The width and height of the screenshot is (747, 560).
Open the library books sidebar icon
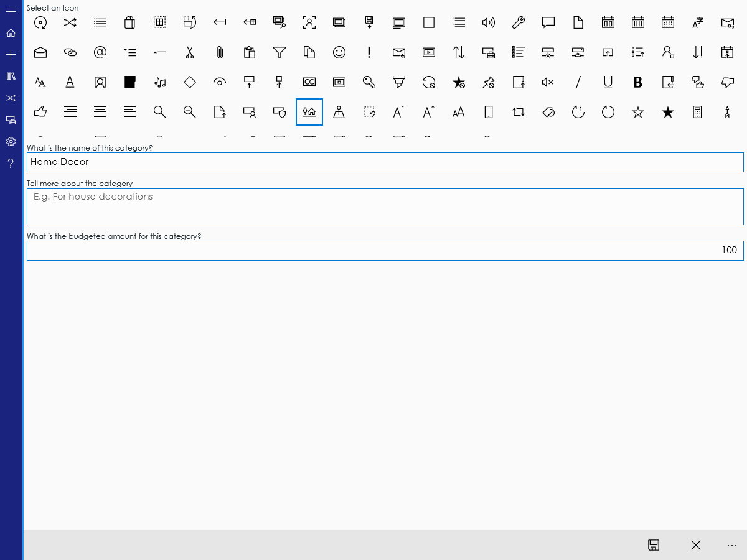(11, 77)
